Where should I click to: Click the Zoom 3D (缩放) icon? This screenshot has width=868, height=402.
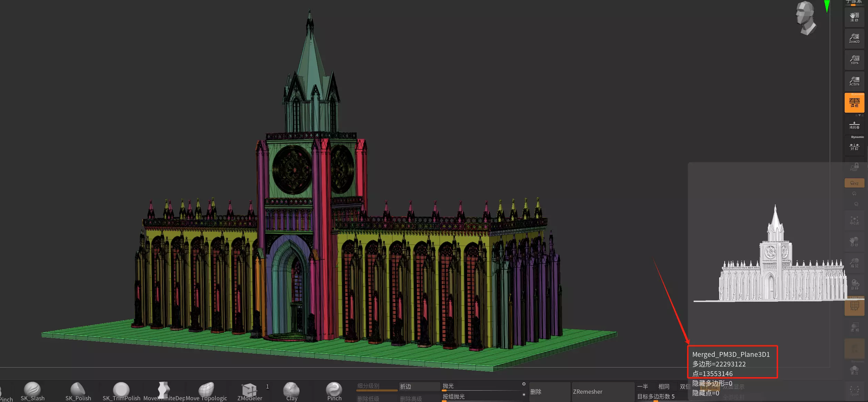tap(854, 263)
